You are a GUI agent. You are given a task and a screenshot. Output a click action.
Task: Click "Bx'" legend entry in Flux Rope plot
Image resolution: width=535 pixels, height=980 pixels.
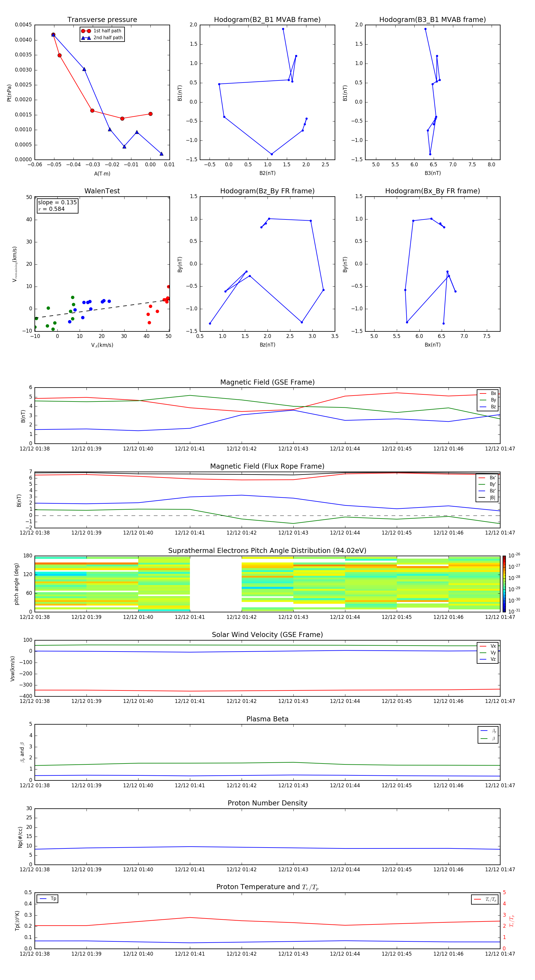(487, 478)
